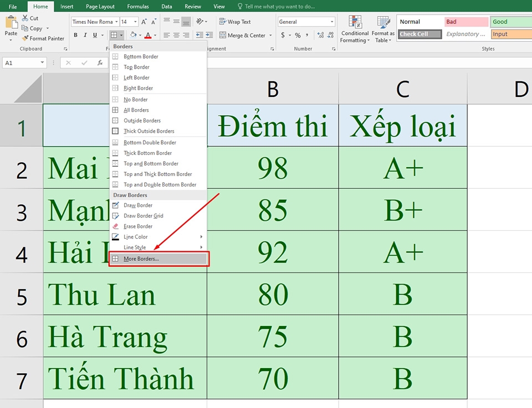Toggle Underline formatting
The image size is (532, 408).
click(x=95, y=35)
